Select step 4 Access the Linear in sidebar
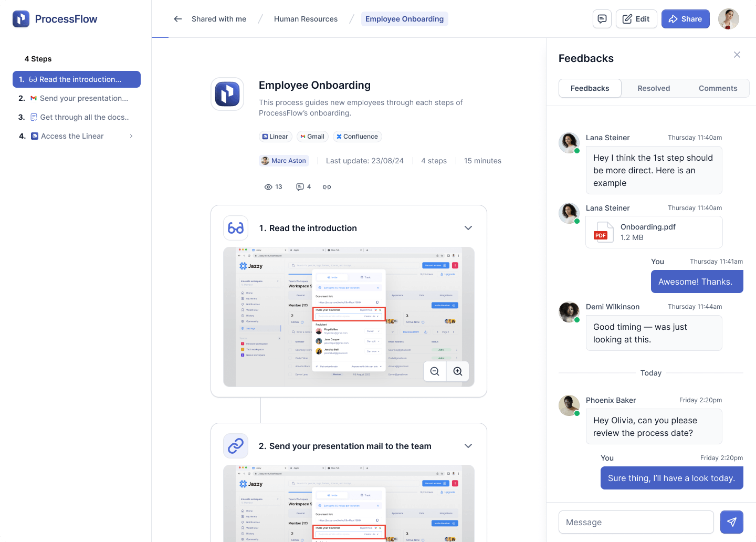 [x=77, y=136]
